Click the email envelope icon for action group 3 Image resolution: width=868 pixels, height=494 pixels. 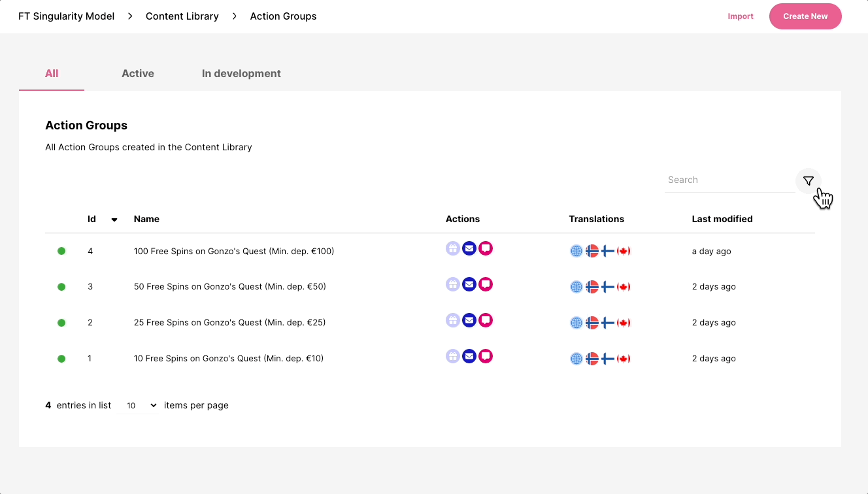point(469,284)
